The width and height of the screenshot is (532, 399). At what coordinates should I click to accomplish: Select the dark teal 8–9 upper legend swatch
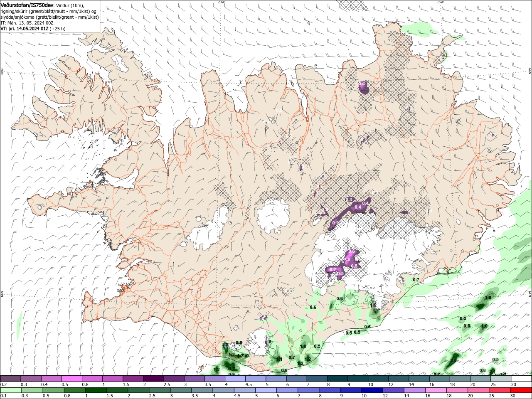point(337,379)
